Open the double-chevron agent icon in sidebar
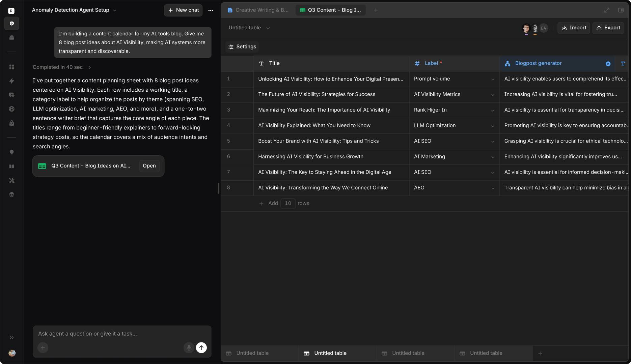The width and height of the screenshot is (631, 364). [x=11, y=23]
